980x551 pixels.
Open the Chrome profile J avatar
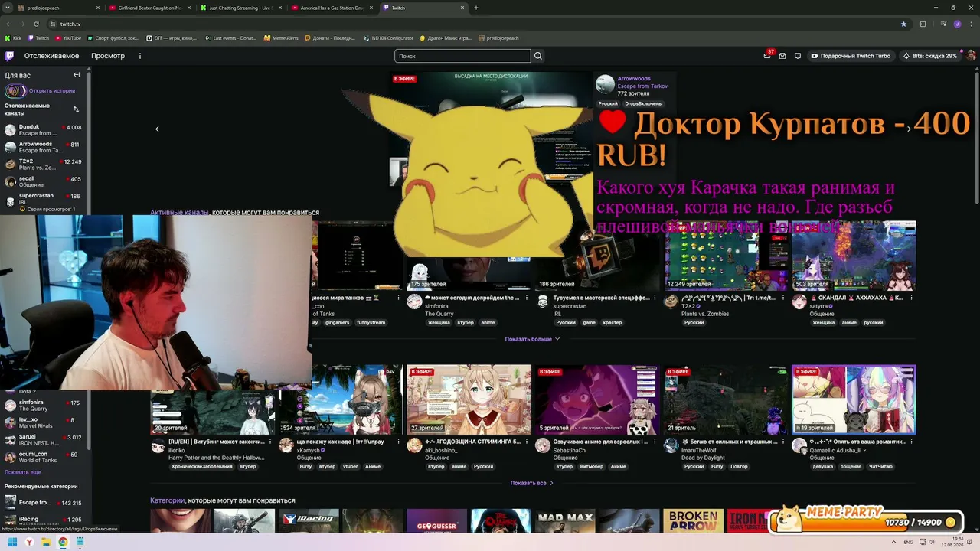(x=957, y=24)
